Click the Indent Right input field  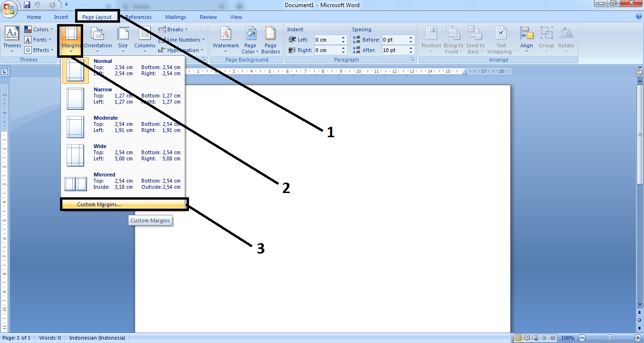pos(327,50)
